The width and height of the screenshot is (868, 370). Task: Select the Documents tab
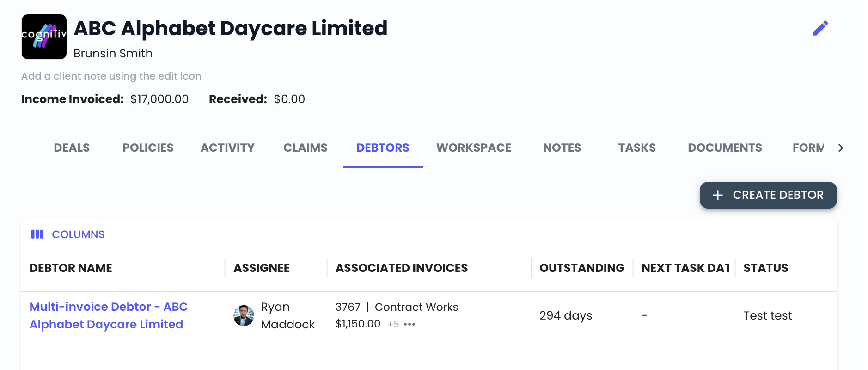[725, 148]
